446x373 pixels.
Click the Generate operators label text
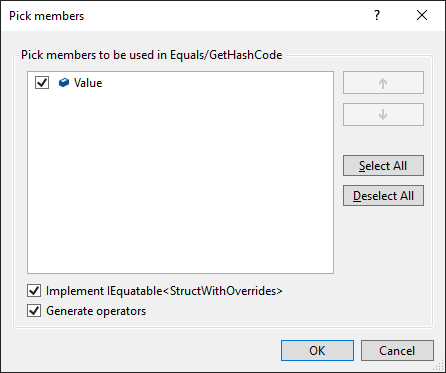click(x=96, y=311)
